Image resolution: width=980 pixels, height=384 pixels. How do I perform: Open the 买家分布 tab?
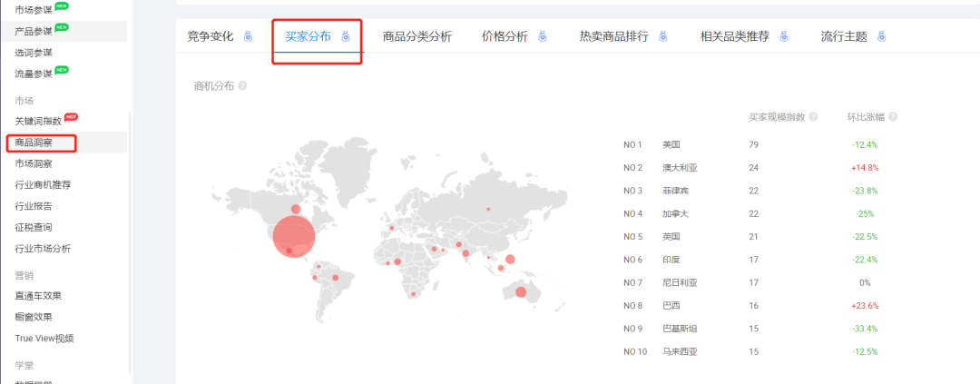tap(308, 37)
